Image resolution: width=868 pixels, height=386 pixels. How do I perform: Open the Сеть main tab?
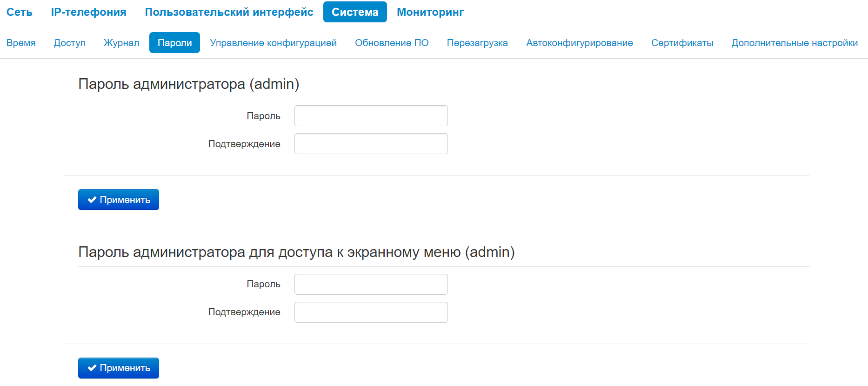pos(20,12)
